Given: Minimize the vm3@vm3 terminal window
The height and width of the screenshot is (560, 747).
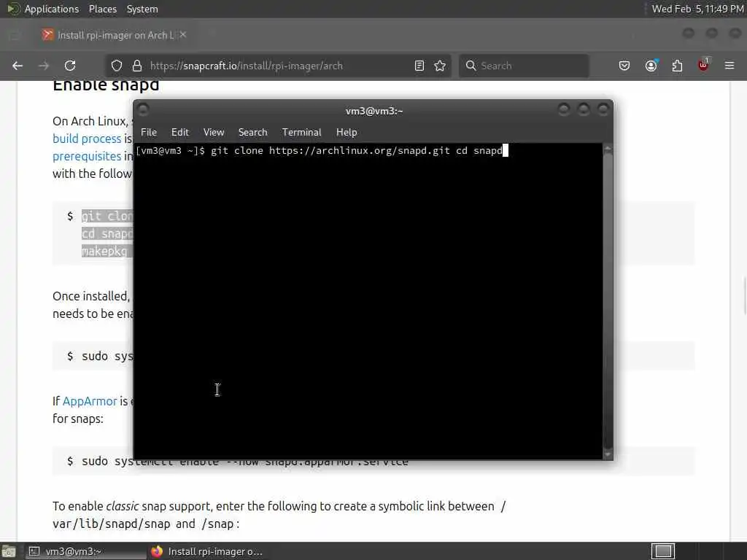Looking at the screenshot, I should (564, 110).
